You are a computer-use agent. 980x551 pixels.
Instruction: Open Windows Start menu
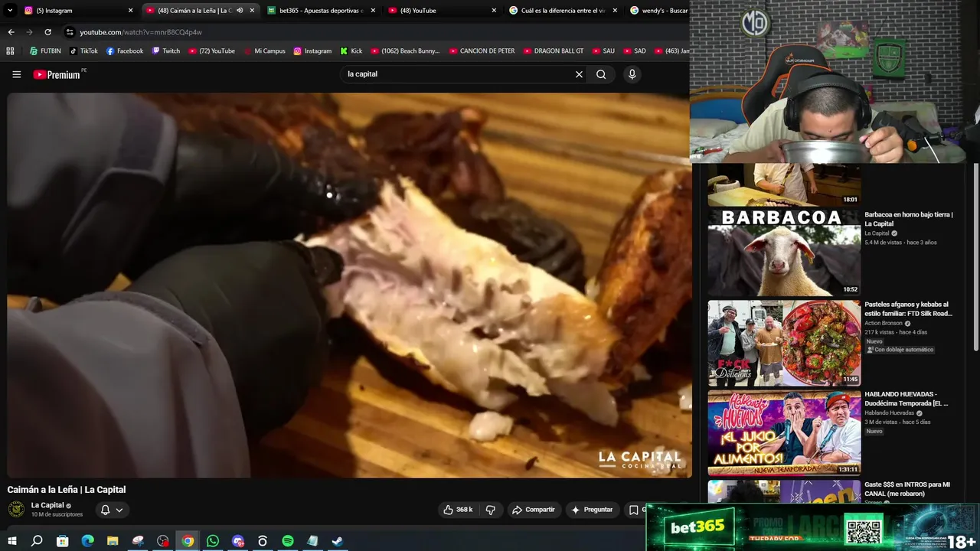click(x=11, y=541)
